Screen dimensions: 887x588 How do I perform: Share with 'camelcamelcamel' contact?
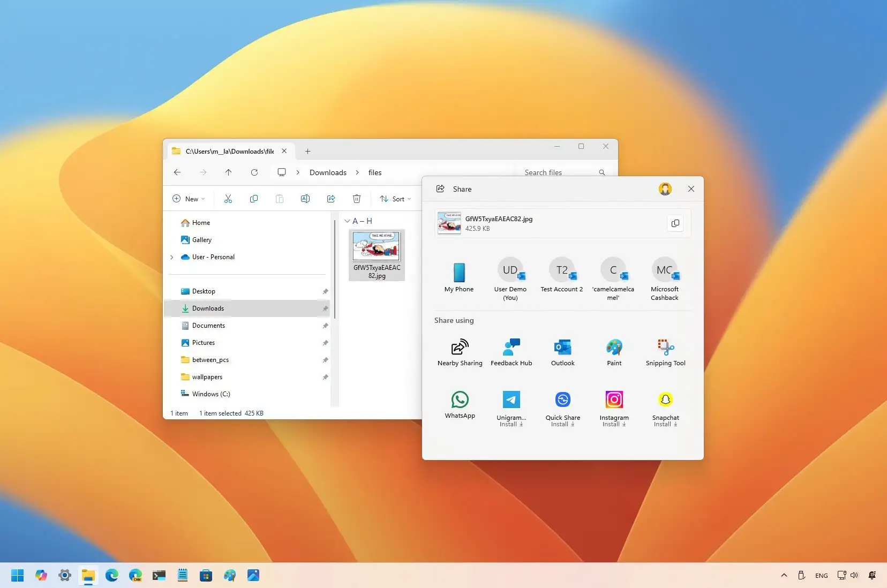click(x=613, y=278)
